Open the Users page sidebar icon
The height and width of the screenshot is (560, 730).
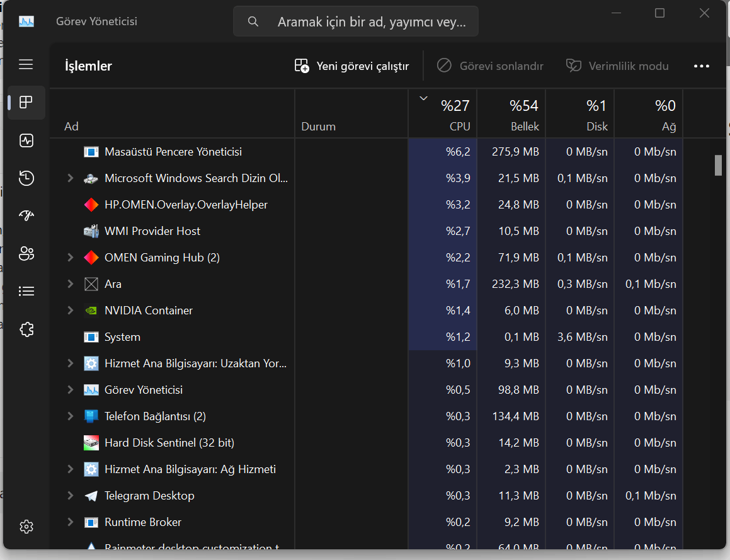[x=26, y=253]
